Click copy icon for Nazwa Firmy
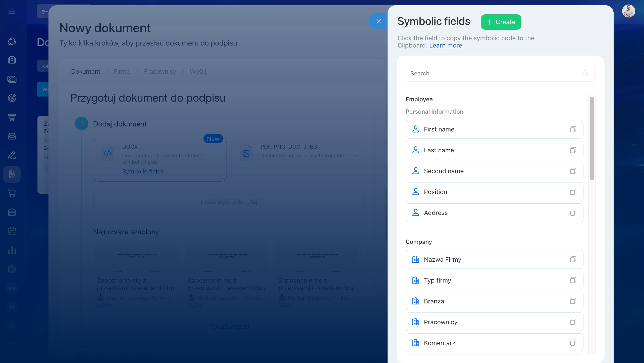 573,259
